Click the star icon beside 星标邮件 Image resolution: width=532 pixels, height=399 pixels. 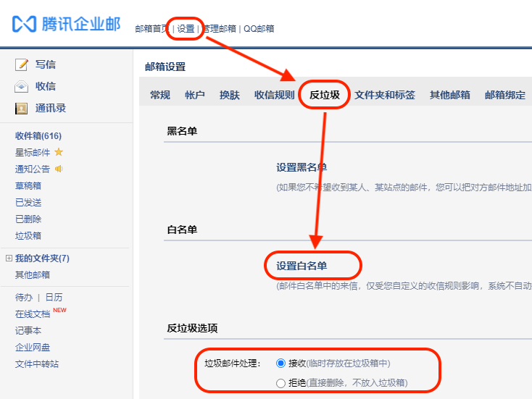click(59, 152)
